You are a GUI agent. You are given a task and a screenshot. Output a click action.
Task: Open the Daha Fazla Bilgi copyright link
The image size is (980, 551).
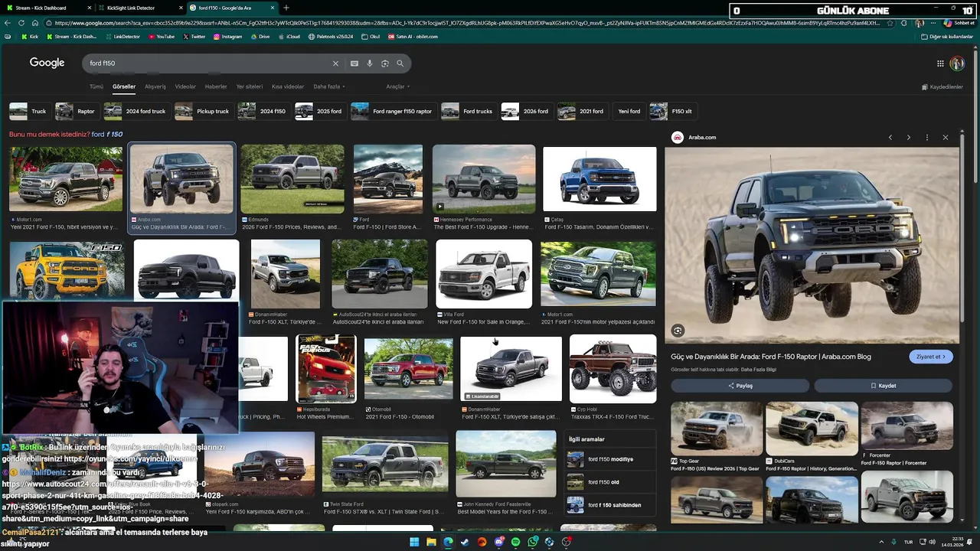pyautogui.click(x=759, y=370)
